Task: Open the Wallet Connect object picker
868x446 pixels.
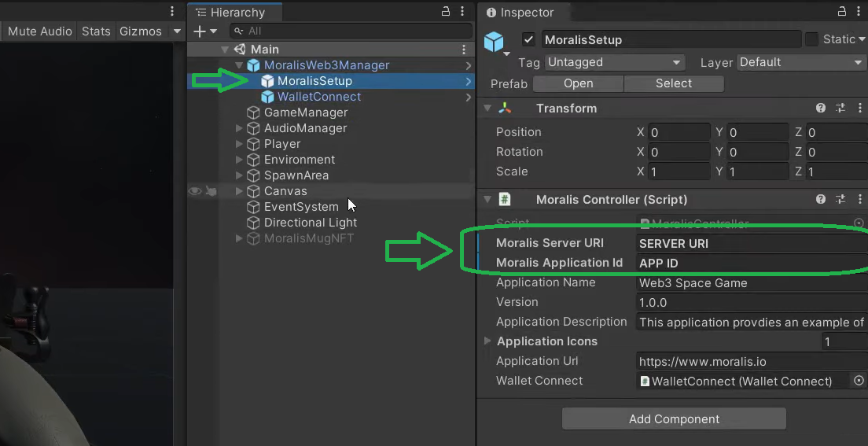Action: [859, 381]
